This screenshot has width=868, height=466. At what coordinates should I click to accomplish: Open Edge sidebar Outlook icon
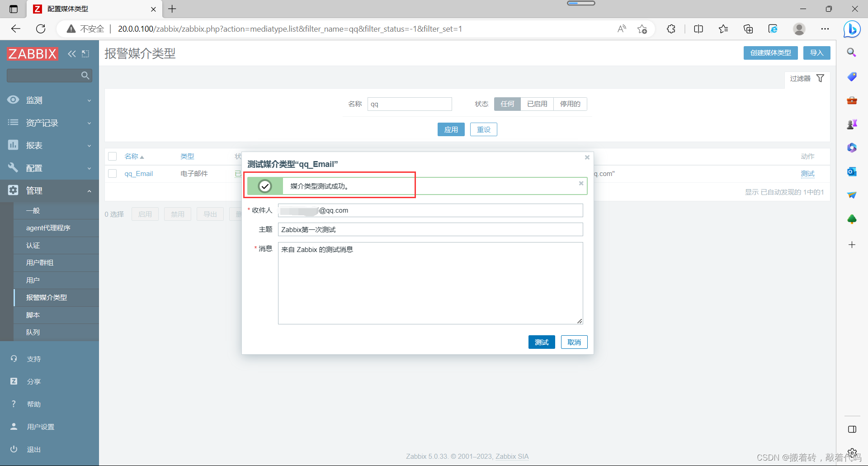[x=852, y=171]
